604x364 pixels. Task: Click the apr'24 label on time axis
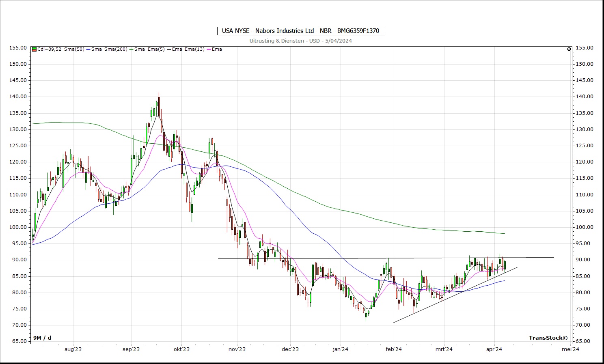[494, 349]
